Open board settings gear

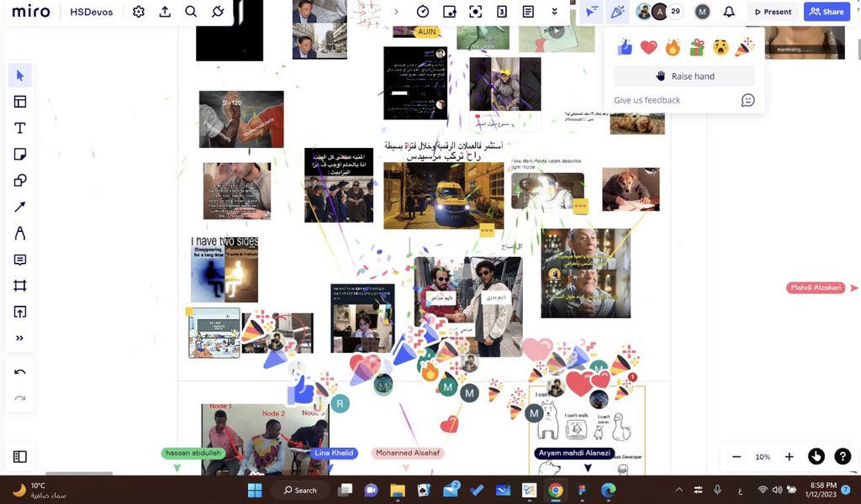139,12
